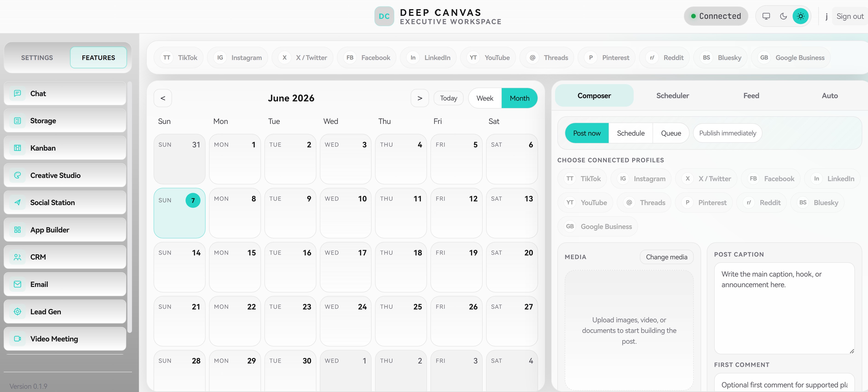Click the top Google Business platform chip
Image resolution: width=868 pixels, height=392 pixels.
(791, 58)
